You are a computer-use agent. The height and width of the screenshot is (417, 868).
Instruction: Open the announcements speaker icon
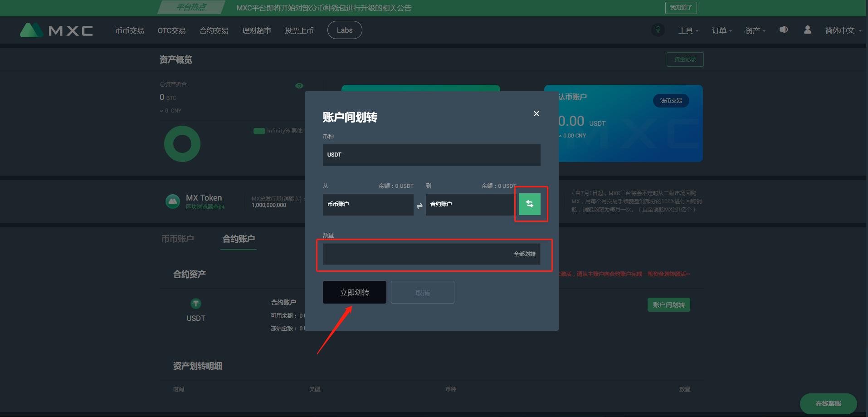coord(784,29)
